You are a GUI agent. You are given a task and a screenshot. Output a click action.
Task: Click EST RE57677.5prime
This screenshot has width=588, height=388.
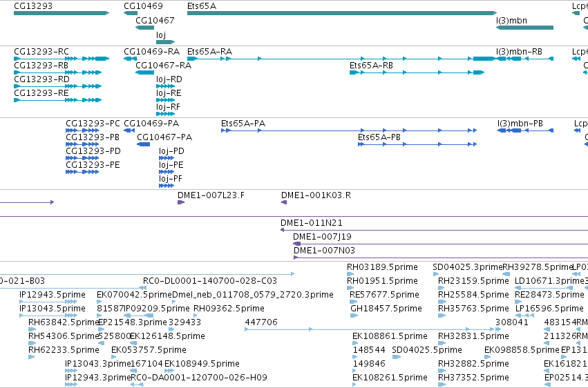[353, 302]
